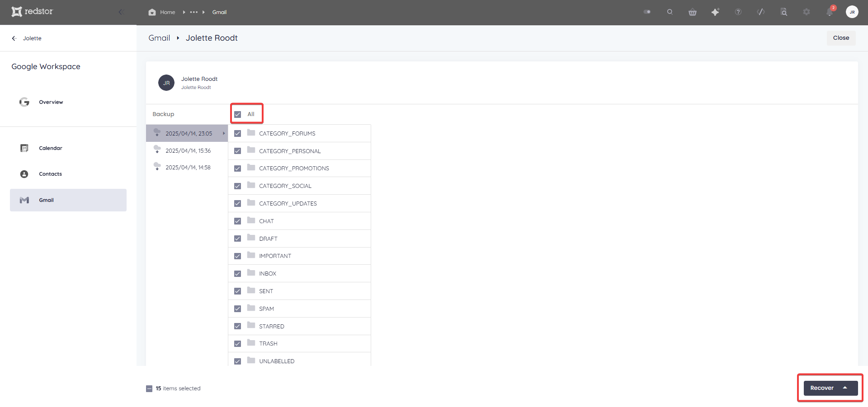Click the JR avatar in profile header
This screenshot has height=407, width=868.
click(x=166, y=83)
